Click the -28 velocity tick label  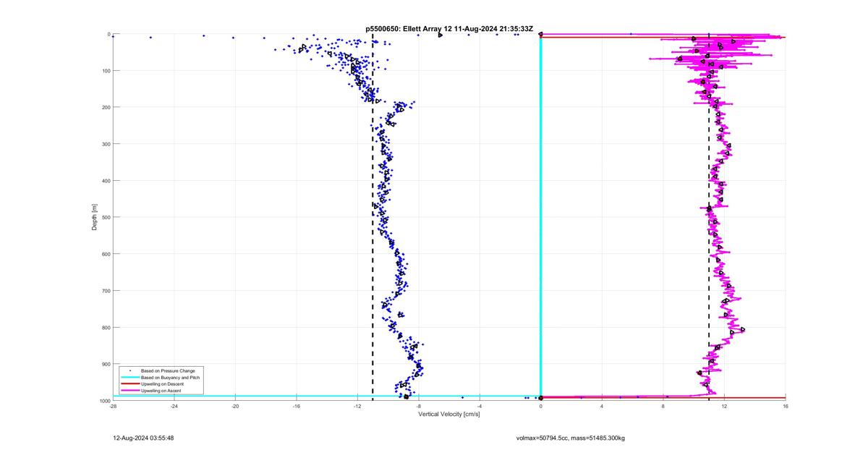tap(113, 406)
